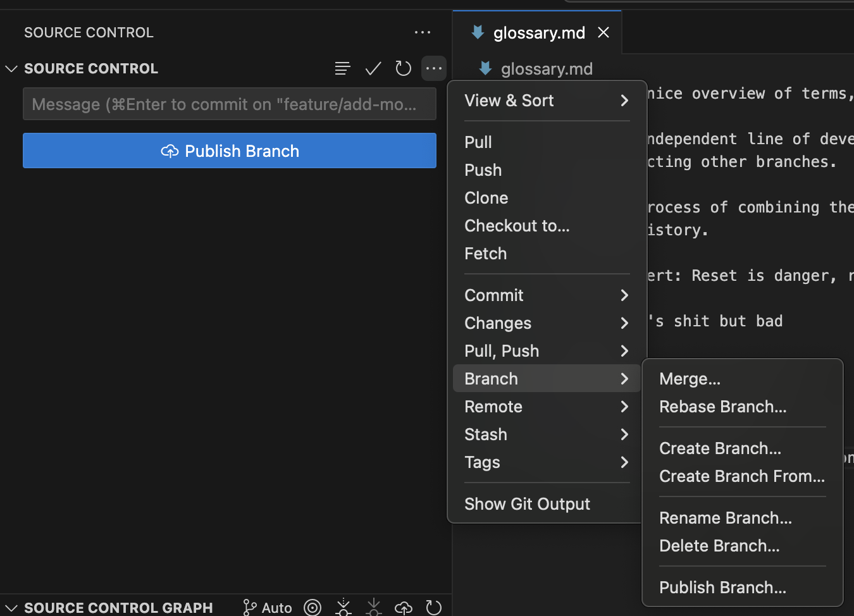Publish branch via graph header cloud icon

pyautogui.click(x=404, y=608)
